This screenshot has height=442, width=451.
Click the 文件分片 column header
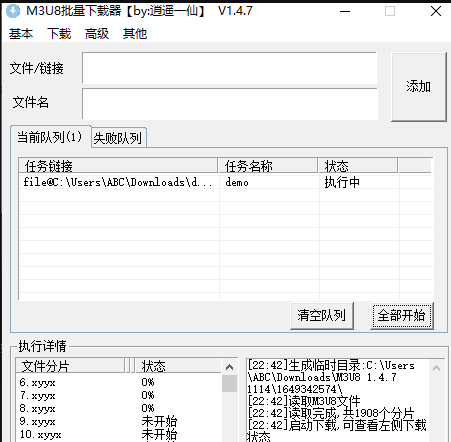coord(70,366)
